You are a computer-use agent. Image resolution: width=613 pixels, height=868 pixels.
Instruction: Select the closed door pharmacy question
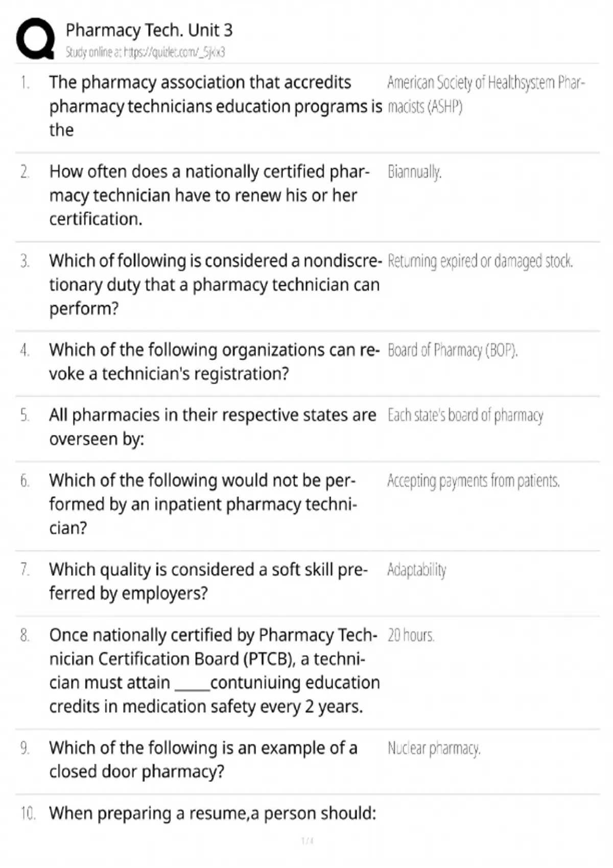(203, 759)
